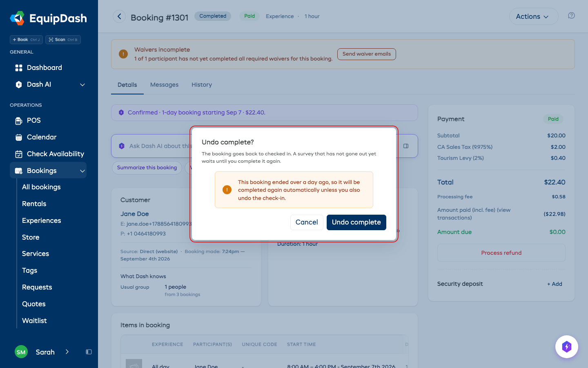This screenshot has height=368, width=588.
Task: Click the EquipDash logo icon
Action: pos(17,18)
